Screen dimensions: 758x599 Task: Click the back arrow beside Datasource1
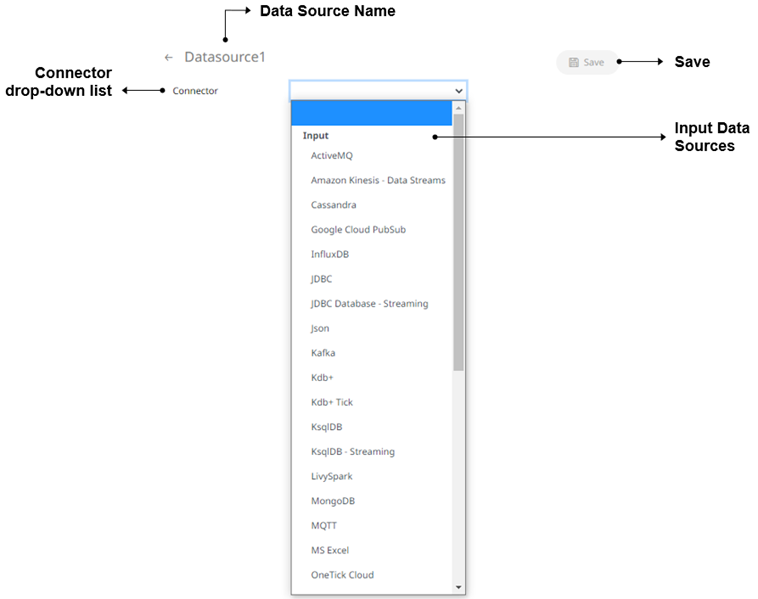pyautogui.click(x=169, y=58)
